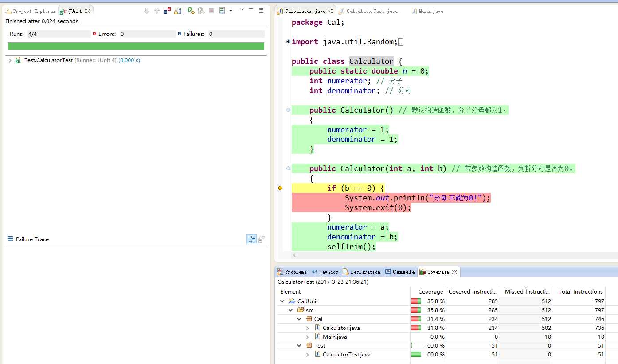
Task: Open JUnit test run history icon
Action: pos(222,11)
